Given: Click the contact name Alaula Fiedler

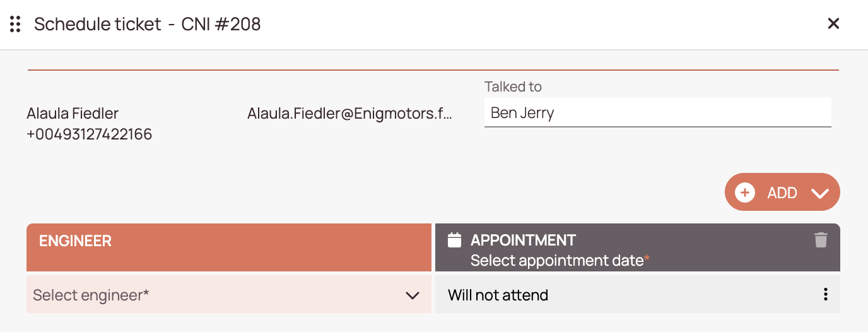Looking at the screenshot, I should pos(73,114).
